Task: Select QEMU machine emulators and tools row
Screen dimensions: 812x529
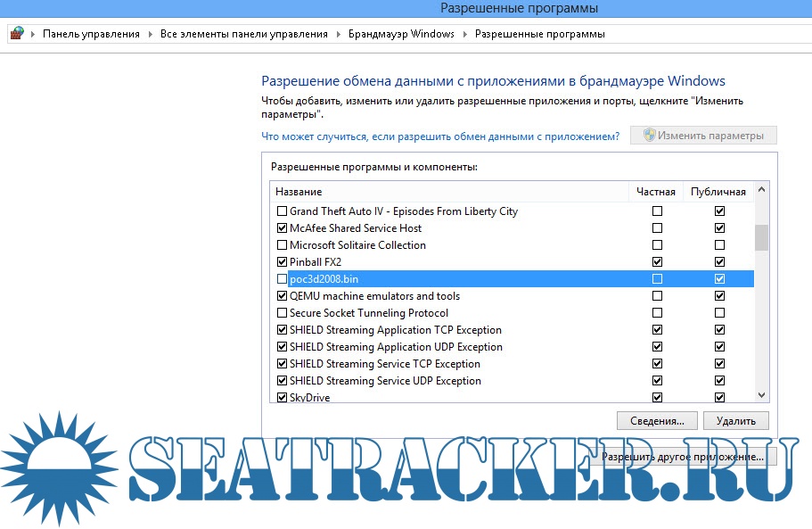Action: 374,296
